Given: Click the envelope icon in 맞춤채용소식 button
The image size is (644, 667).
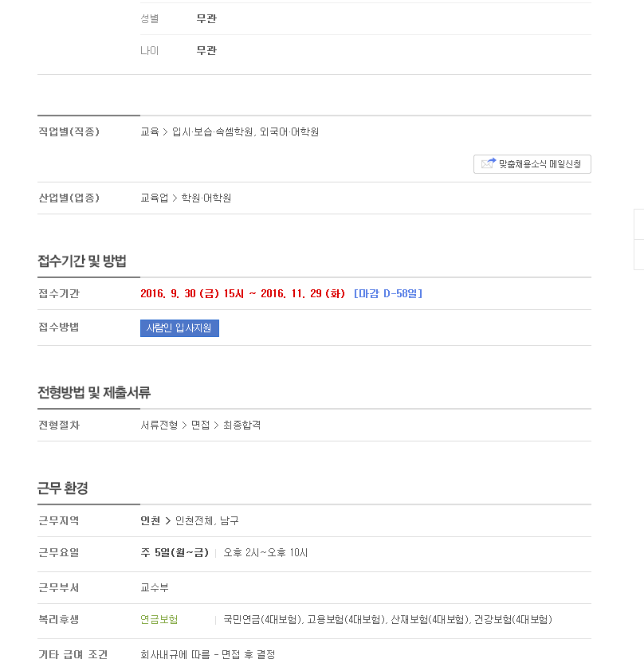Looking at the screenshot, I should (x=489, y=163).
